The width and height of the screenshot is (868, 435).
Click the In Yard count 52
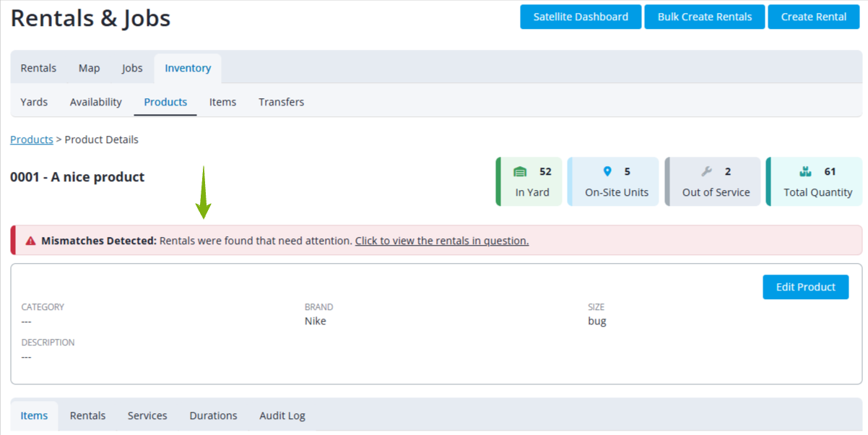click(545, 172)
